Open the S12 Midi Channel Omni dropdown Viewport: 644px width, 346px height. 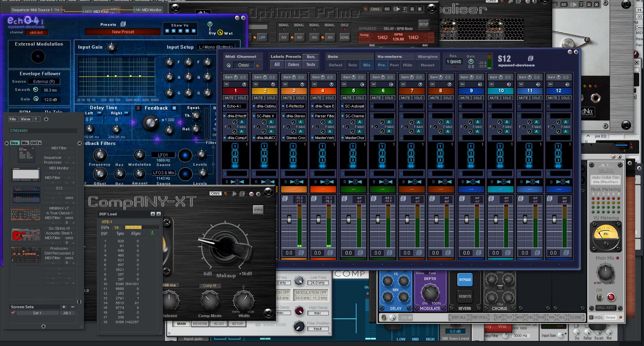(243, 65)
